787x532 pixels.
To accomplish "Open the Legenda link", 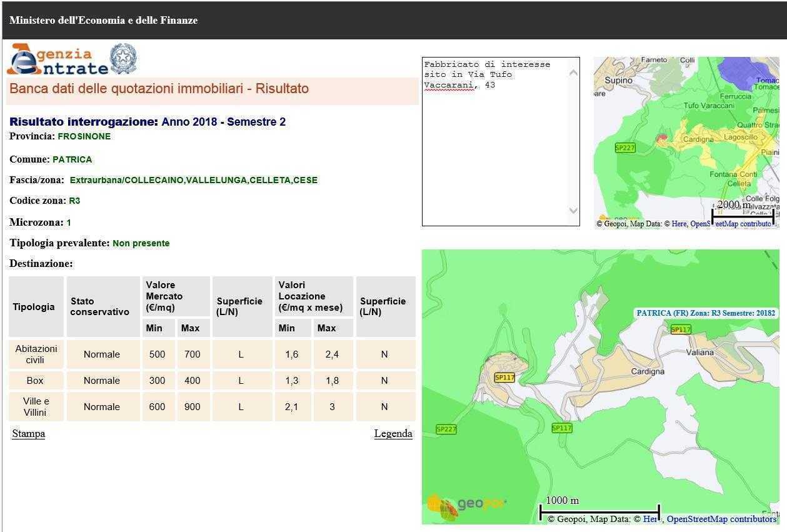I will pyautogui.click(x=393, y=434).
